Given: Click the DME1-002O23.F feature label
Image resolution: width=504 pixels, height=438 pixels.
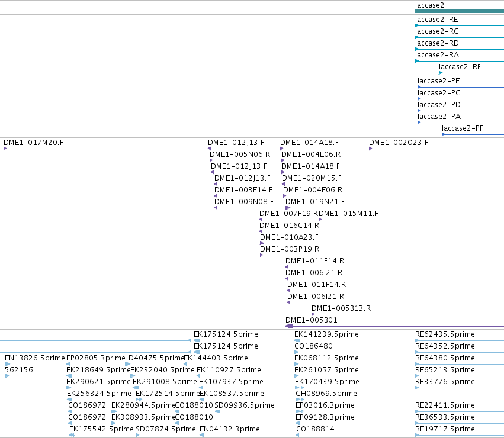Looking at the screenshot, I should (x=399, y=143).
